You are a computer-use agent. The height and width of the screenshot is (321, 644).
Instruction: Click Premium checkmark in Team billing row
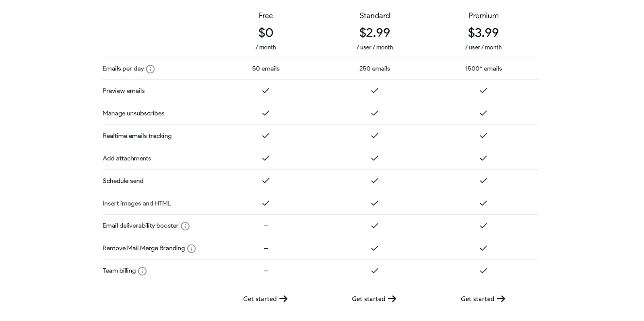pos(483,271)
